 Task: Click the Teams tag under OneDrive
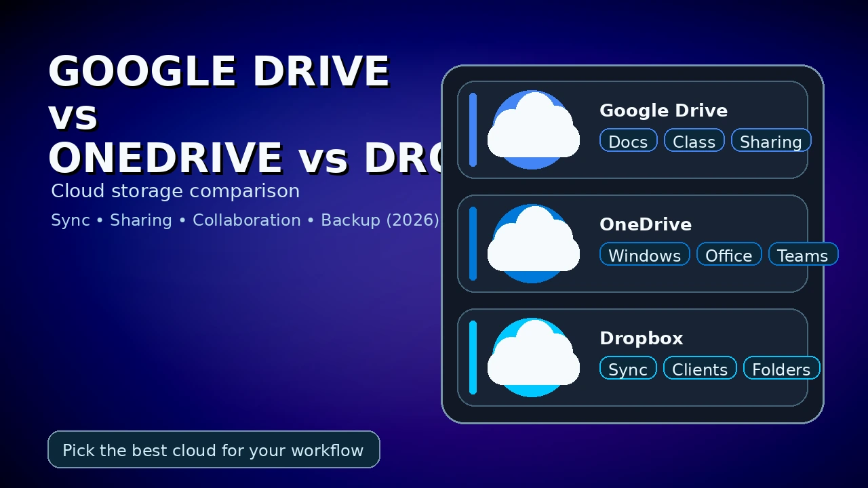(x=803, y=255)
